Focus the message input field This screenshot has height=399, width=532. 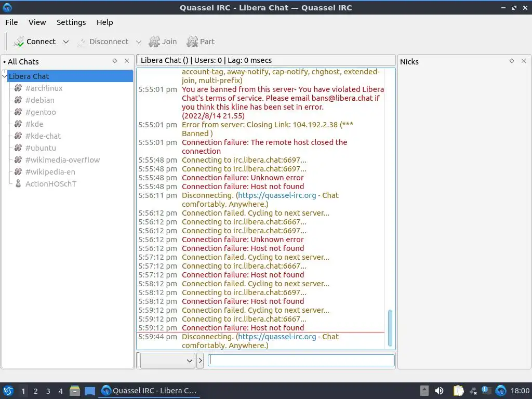tap(301, 360)
